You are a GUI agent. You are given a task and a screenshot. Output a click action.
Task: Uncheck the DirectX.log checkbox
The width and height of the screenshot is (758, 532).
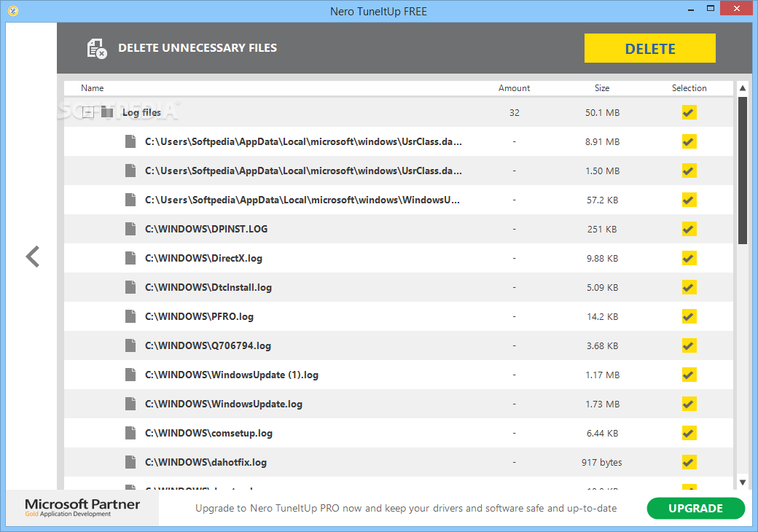(689, 258)
